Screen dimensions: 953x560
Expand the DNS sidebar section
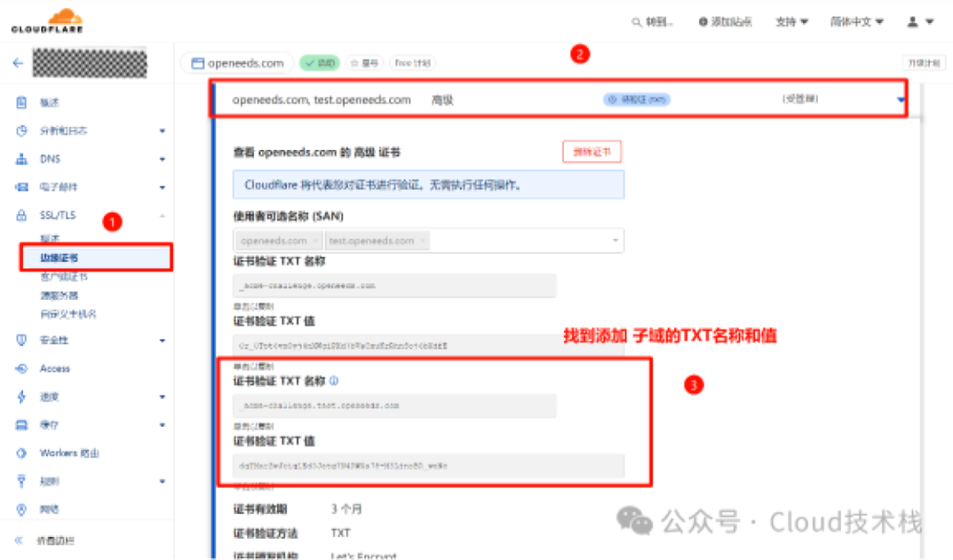click(162, 159)
